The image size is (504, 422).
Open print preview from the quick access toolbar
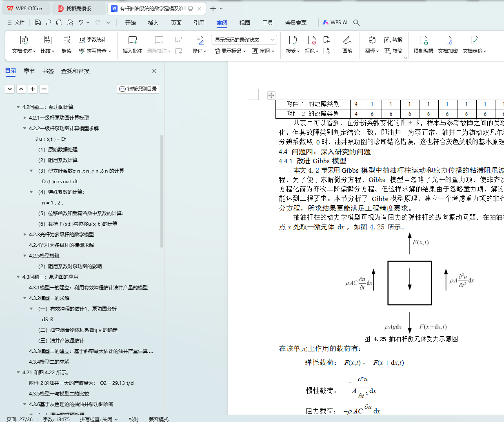coord(70,22)
